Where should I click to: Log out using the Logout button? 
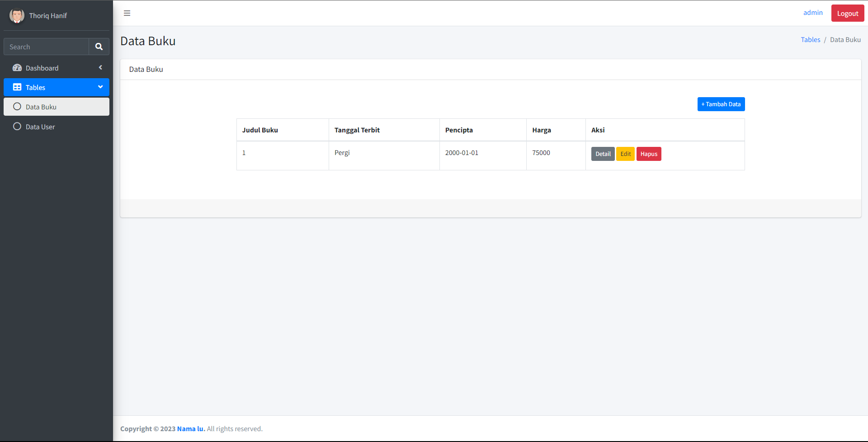point(847,14)
